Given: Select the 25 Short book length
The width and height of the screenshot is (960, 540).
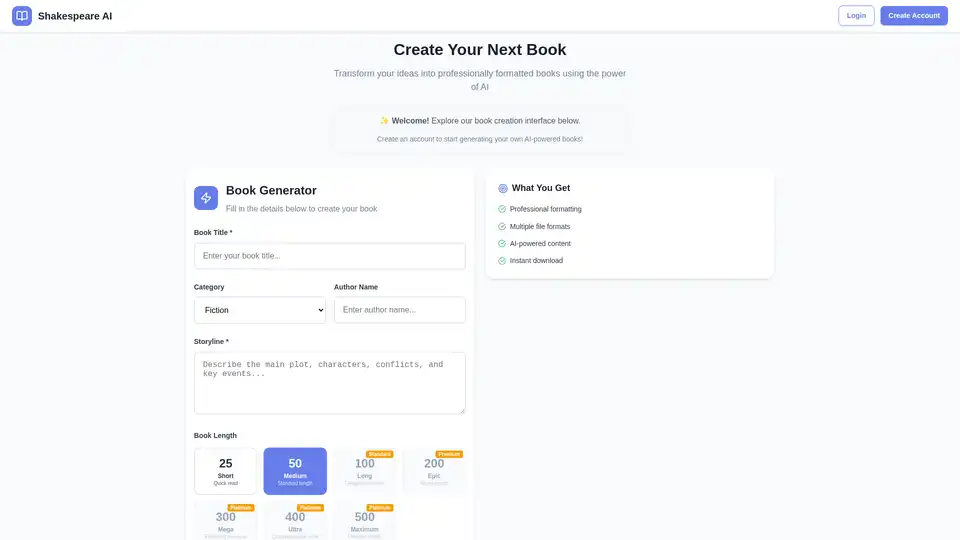Looking at the screenshot, I should pyautogui.click(x=225, y=471).
